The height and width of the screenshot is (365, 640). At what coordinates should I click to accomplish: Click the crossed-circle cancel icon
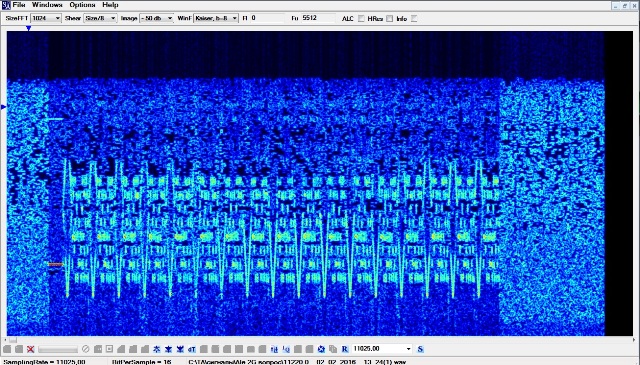85,349
